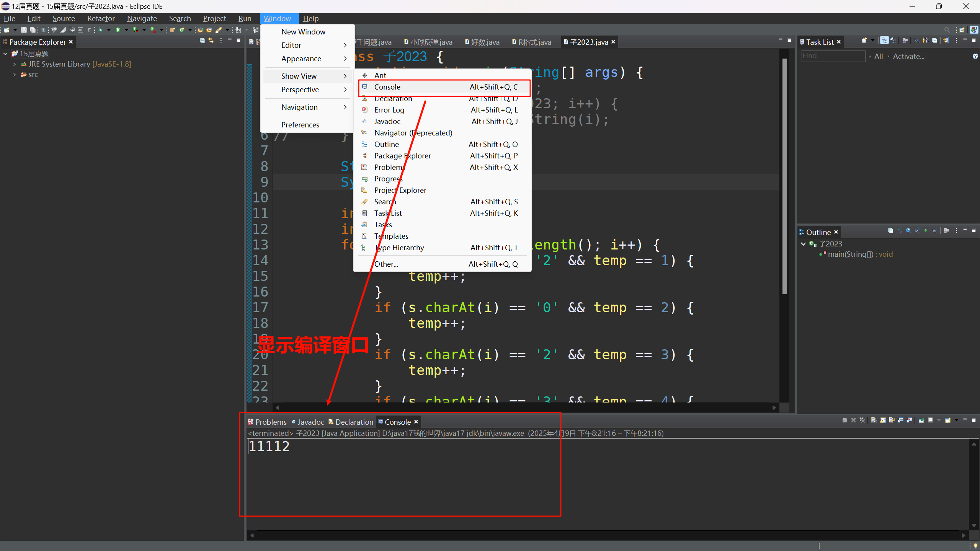Viewport: 980px width, 551px height.
Task: Expand JRE System Library tree node
Action: 15,64
